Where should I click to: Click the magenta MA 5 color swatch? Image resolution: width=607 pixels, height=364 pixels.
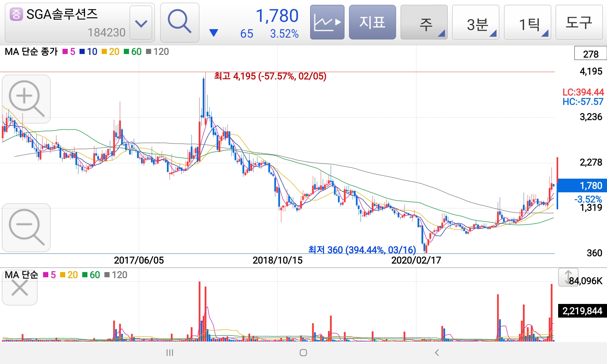[x=65, y=52]
